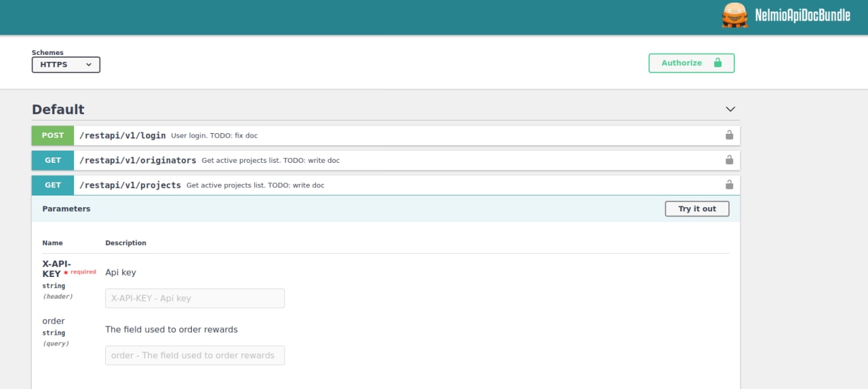This screenshot has height=389, width=868.
Task: Click 'User login. TODO: fix doc' text
Action: [214, 136]
